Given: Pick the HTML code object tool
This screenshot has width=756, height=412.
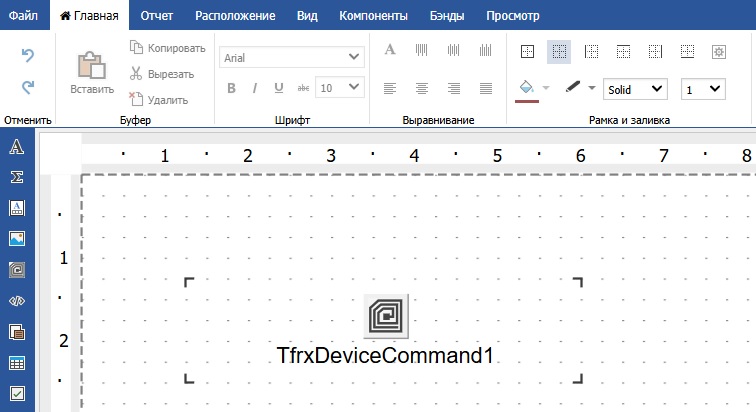Looking at the screenshot, I should coord(16,300).
